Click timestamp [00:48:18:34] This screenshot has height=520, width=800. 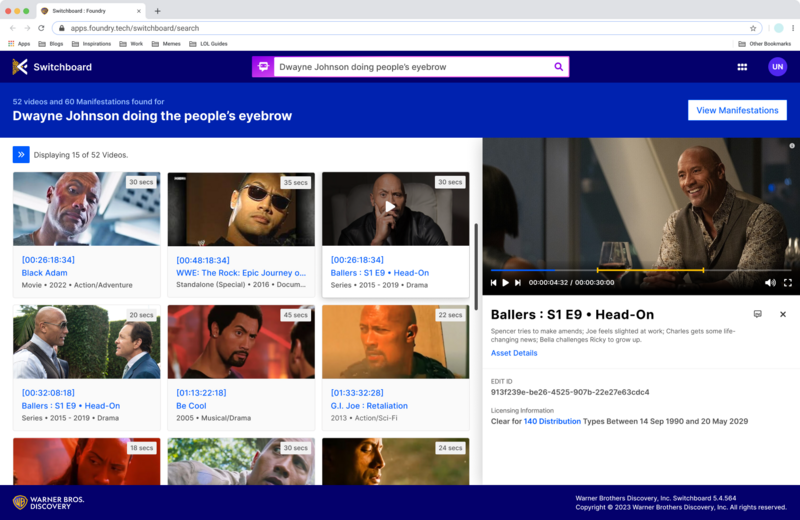tap(203, 260)
